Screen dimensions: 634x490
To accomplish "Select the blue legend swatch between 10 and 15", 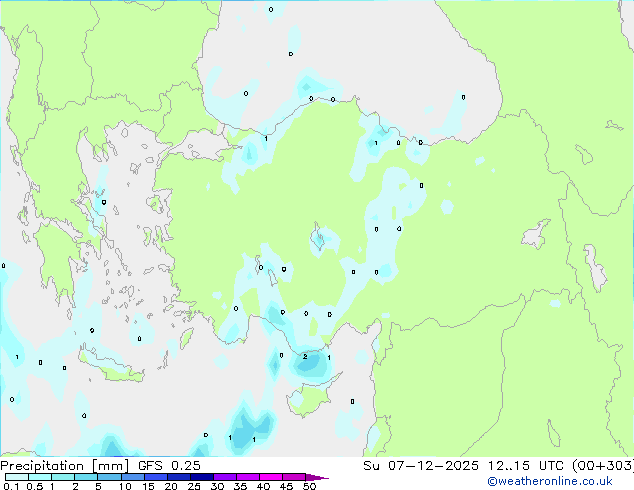I will pos(133,477).
